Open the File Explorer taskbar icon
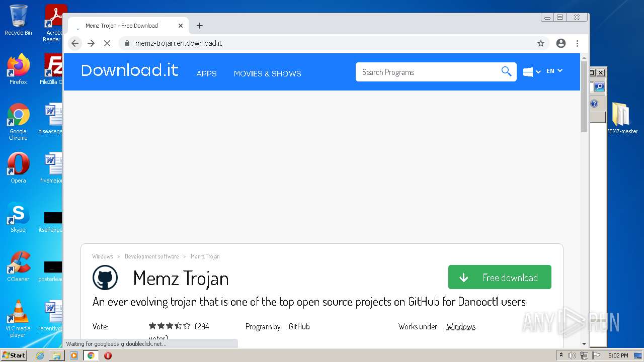The image size is (644, 362). click(57, 355)
